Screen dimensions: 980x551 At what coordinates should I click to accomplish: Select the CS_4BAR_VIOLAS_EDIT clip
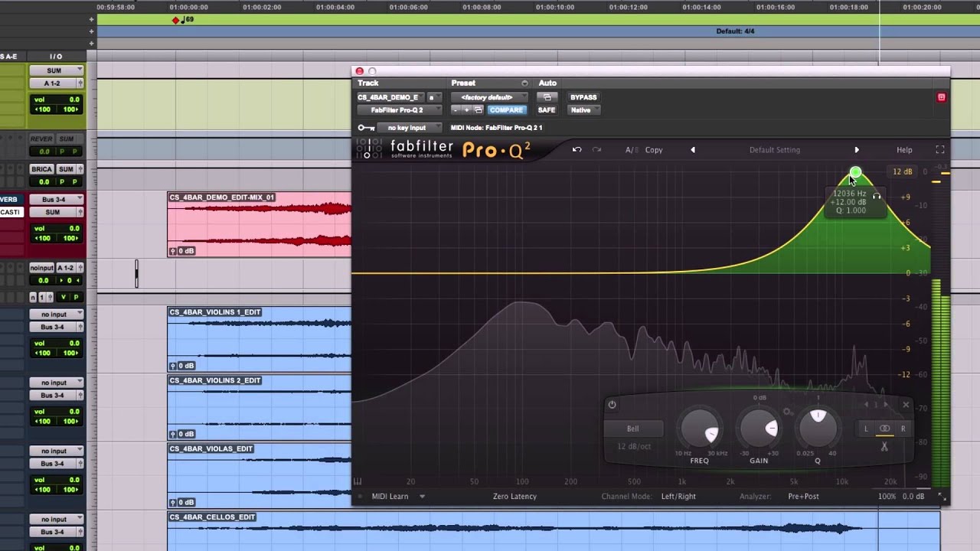point(259,475)
